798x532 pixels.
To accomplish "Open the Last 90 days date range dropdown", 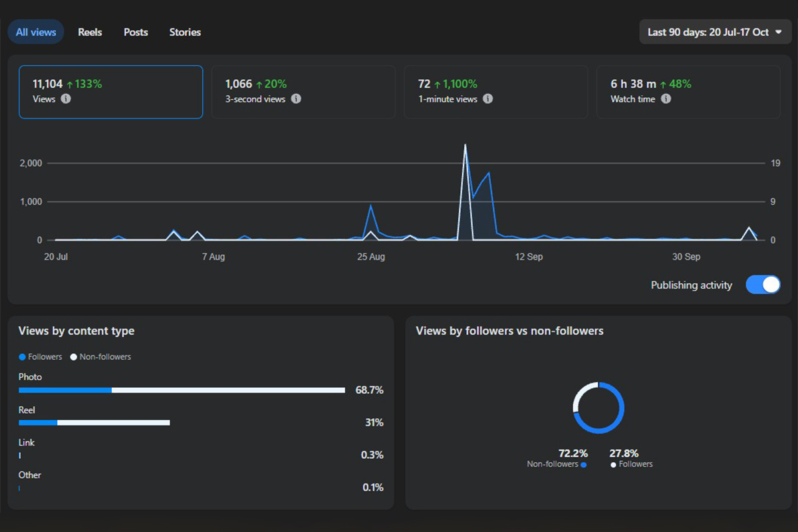I will point(716,32).
